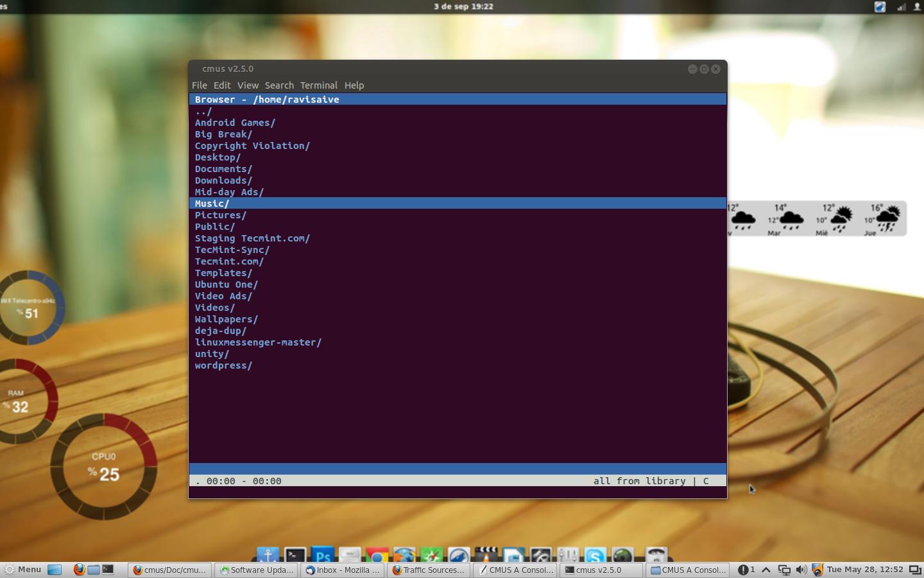Screen dimensions: 924x578
Task: Open Google Chrome from the dock
Action: pyautogui.click(x=377, y=555)
